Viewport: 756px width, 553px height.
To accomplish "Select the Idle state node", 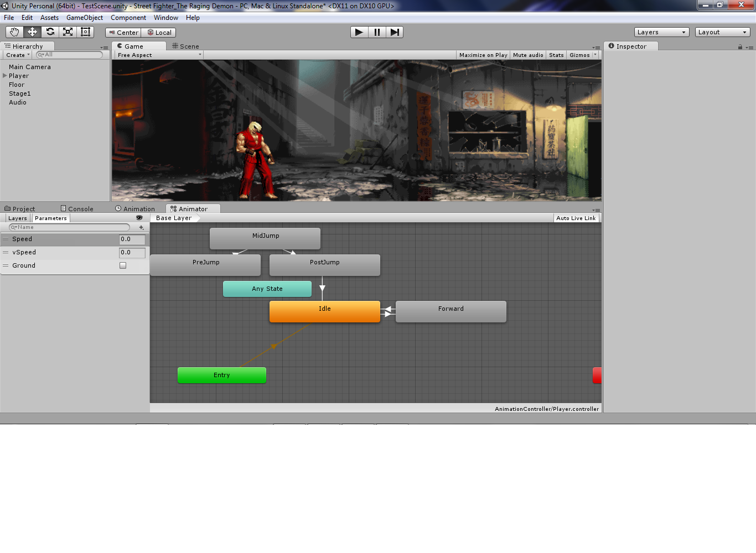I will tap(325, 311).
